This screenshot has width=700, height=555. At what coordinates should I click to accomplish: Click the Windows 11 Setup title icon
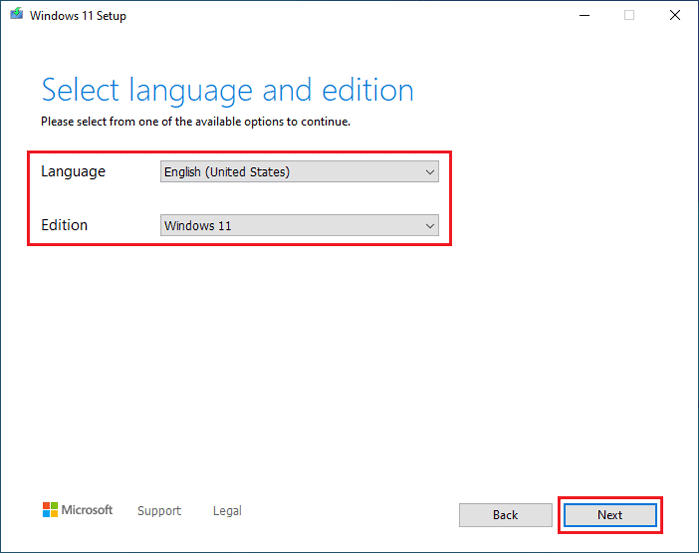[17, 14]
